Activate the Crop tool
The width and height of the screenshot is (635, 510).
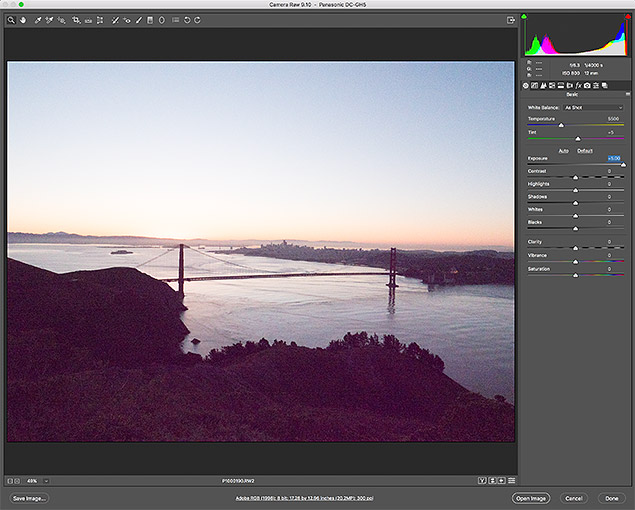pyautogui.click(x=76, y=20)
